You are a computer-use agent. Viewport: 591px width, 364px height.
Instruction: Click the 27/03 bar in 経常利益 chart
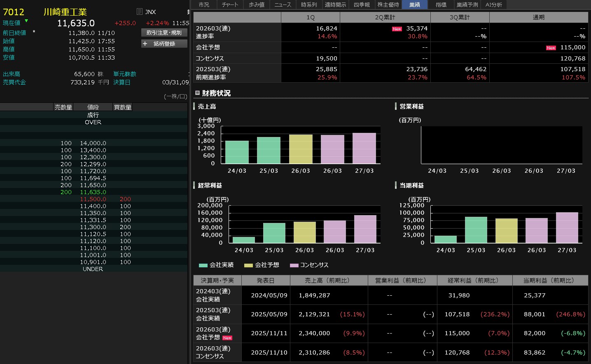365,229
